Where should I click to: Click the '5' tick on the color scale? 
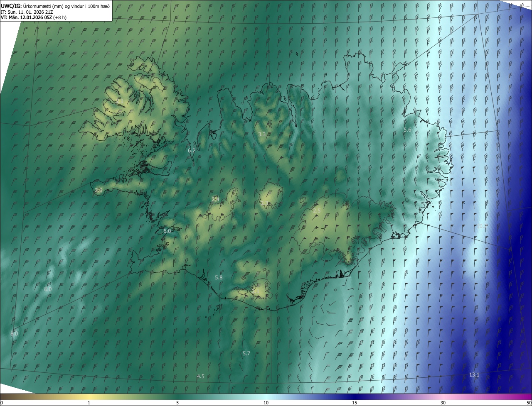pyautogui.click(x=177, y=403)
